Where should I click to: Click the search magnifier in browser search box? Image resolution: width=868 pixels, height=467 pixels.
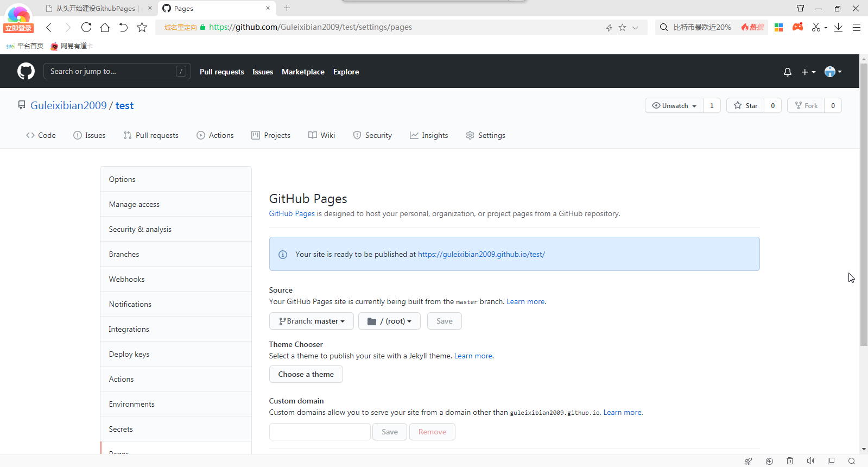point(663,27)
